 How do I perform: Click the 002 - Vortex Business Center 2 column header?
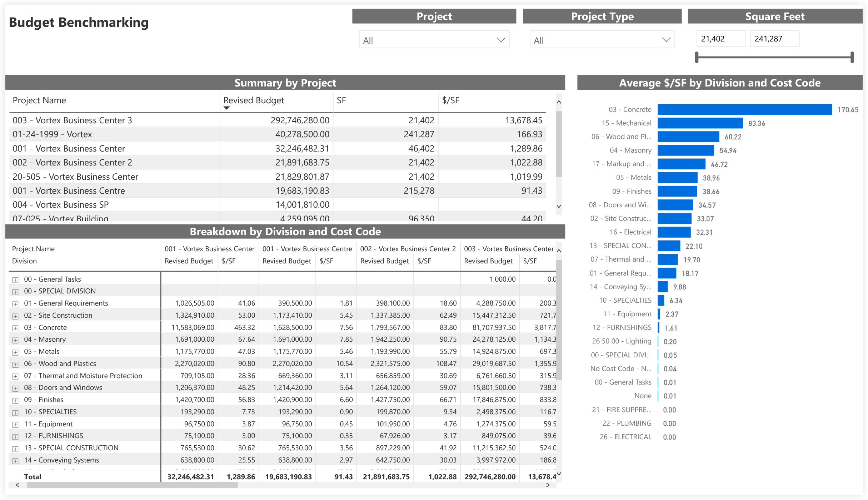pyautogui.click(x=408, y=249)
